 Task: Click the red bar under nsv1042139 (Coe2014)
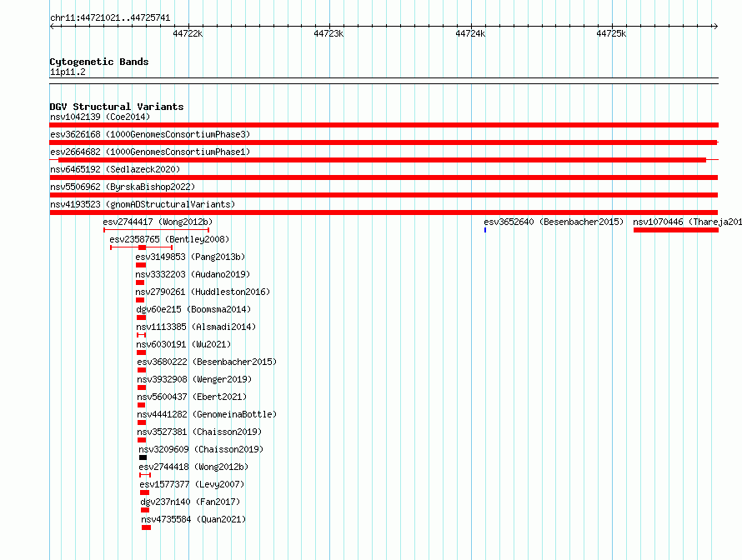tap(384, 125)
